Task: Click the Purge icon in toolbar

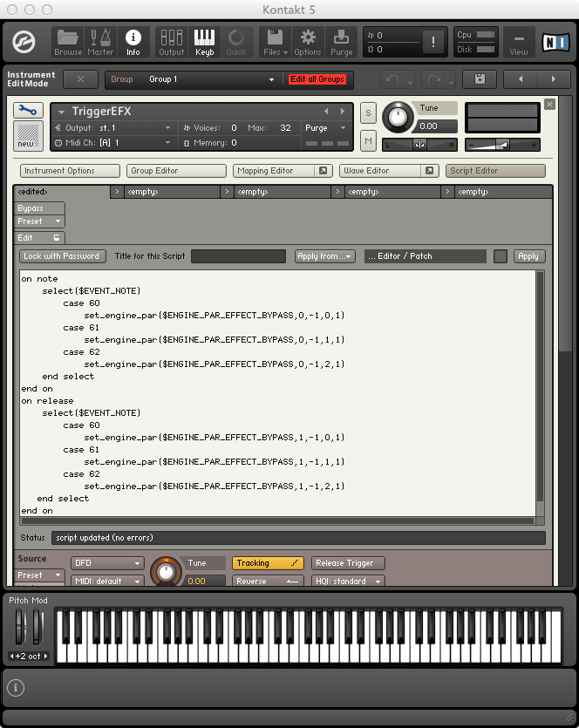Action: pos(342,41)
